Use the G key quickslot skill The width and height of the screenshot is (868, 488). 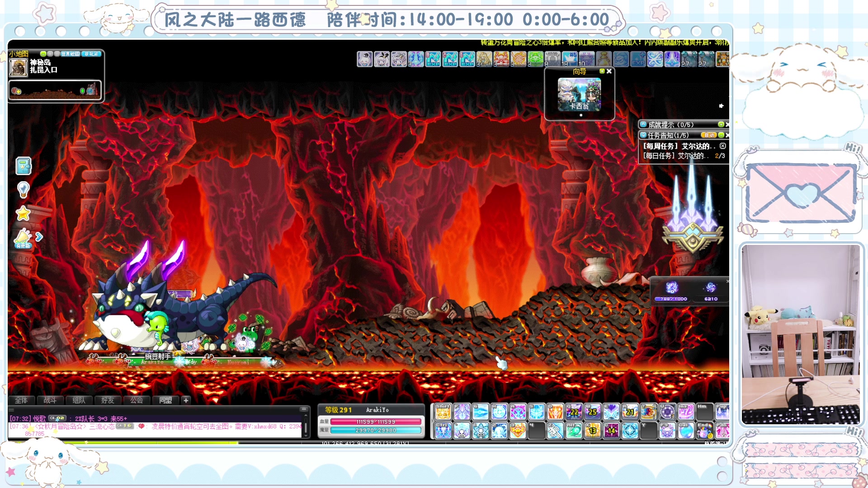(x=481, y=412)
